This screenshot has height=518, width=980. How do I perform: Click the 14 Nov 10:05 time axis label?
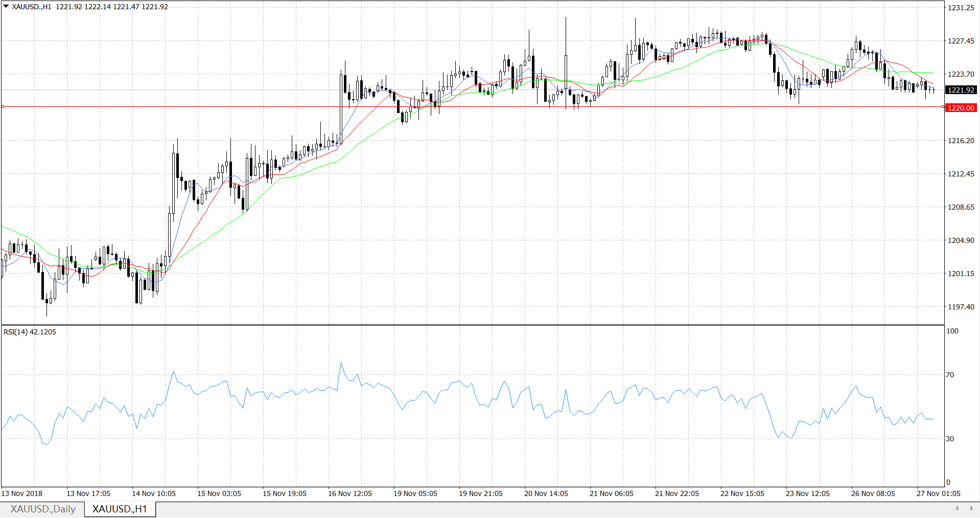pos(154,493)
